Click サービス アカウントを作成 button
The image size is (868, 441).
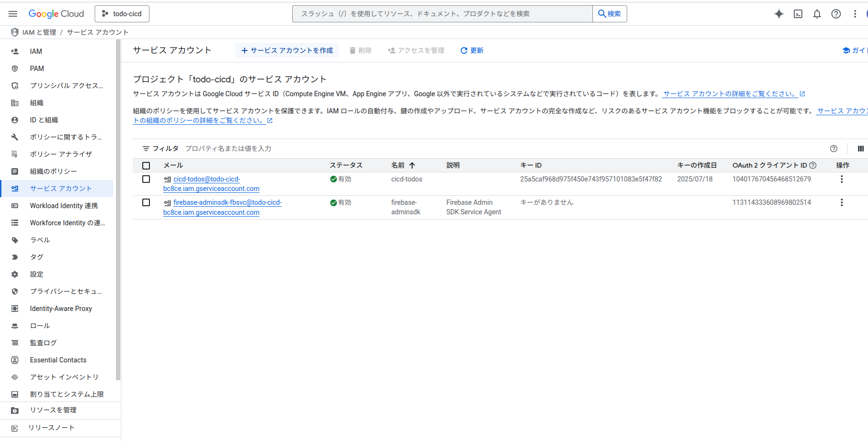(x=286, y=50)
